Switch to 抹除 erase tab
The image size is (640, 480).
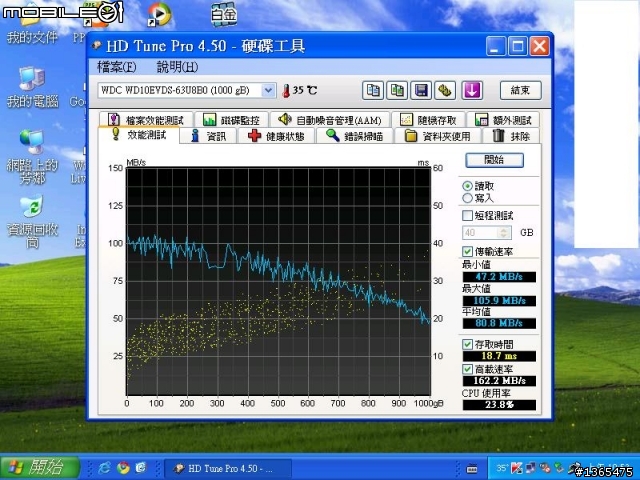[511, 136]
